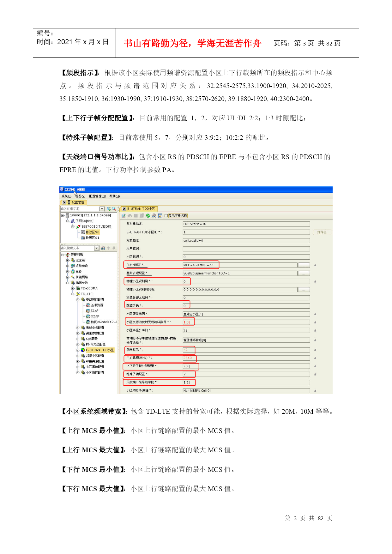Select 测量参数配置 in the tree

[95, 333]
